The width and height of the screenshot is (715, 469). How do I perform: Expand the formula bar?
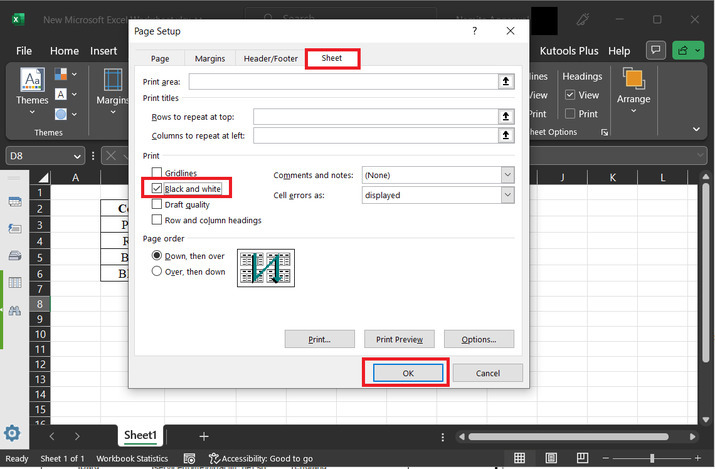click(701, 156)
